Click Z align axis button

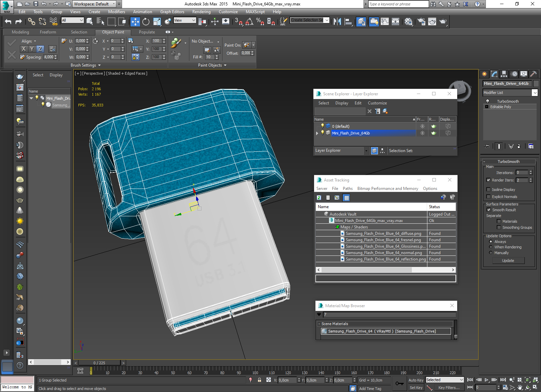tap(40, 49)
